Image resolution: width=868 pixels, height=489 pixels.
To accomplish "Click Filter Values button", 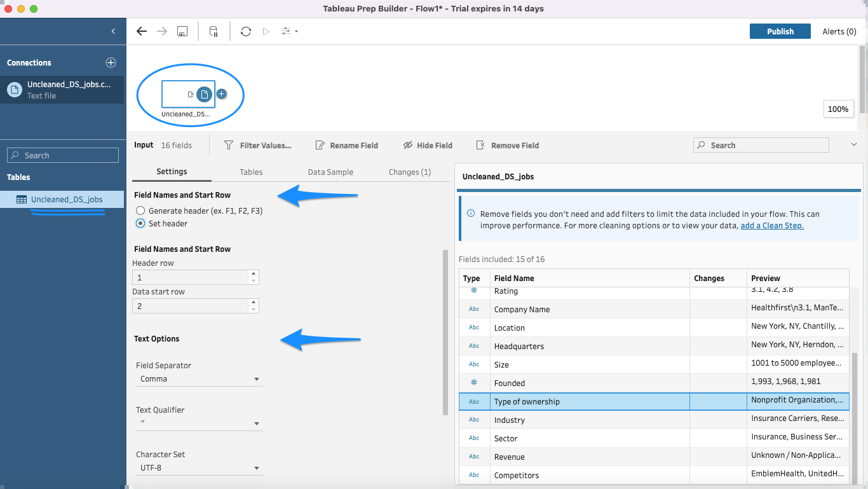I will pos(258,146).
